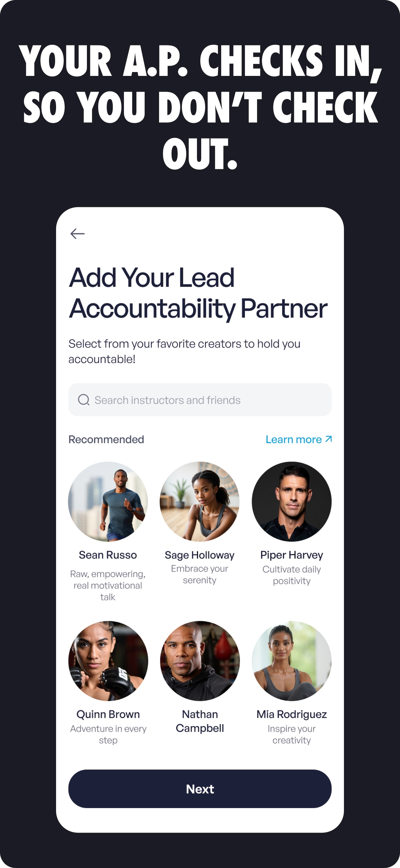The width and height of the screenshot is (400, 868).
Task: Click the Nathan Campbell name label
Action: pyautogui.click(x=200, y=721)
